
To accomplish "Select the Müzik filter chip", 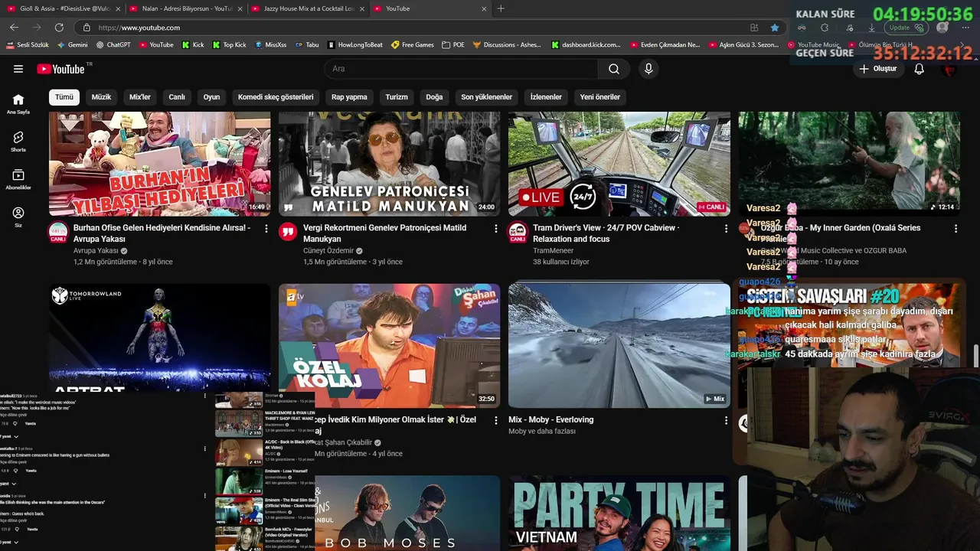I will tap(101, 97).
